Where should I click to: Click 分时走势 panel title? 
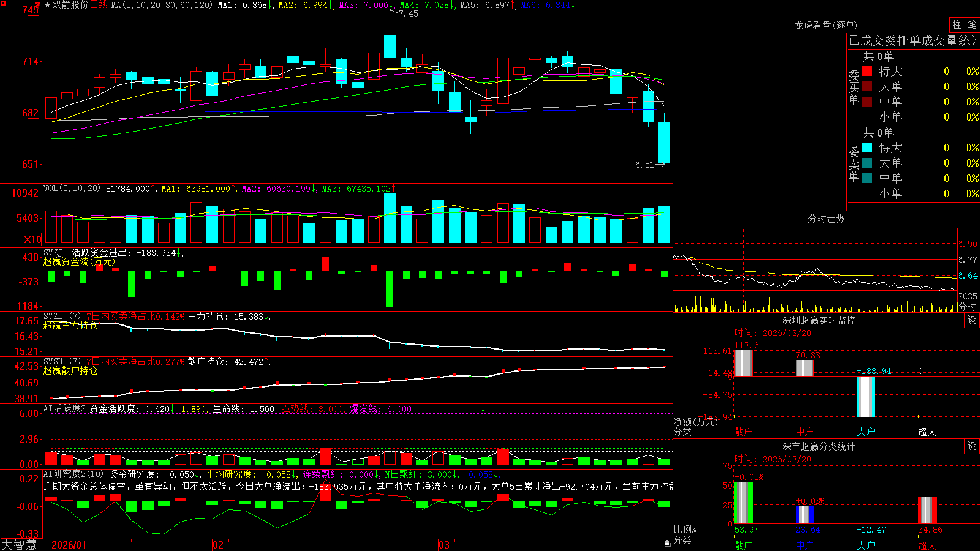[826, 219]
